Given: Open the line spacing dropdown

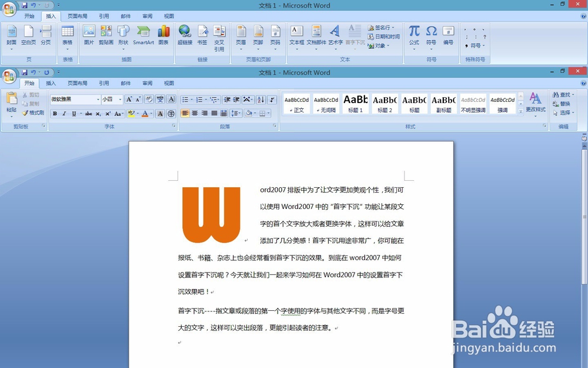Looking at the screenshot, I should point(236,113).
